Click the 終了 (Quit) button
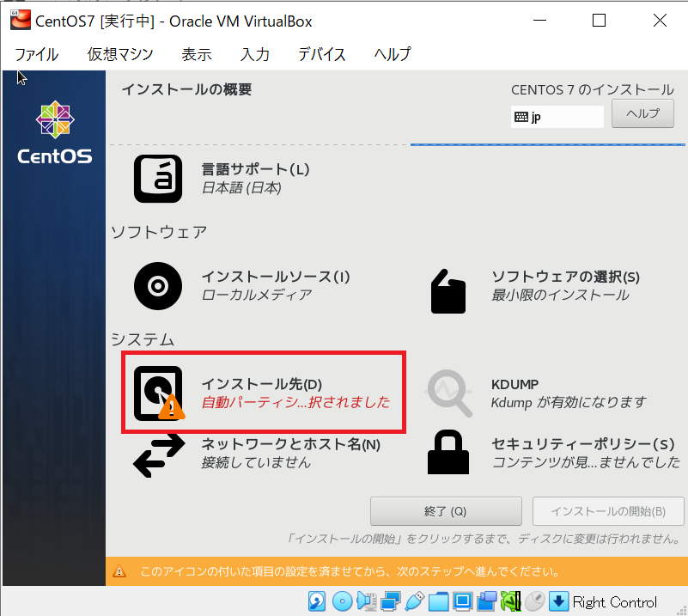 pyautogui.click(x=445, y=510)
